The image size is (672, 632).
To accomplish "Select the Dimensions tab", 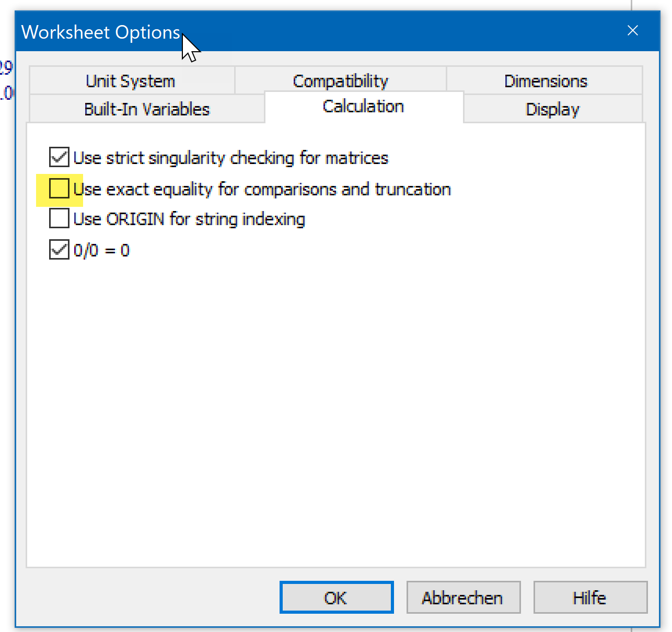I will [546, 81].
